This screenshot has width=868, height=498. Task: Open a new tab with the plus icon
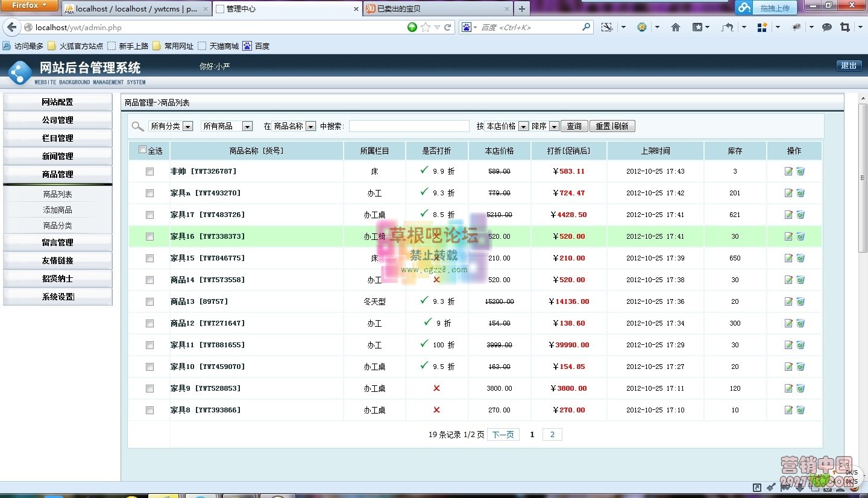click(x=521, y=8)
